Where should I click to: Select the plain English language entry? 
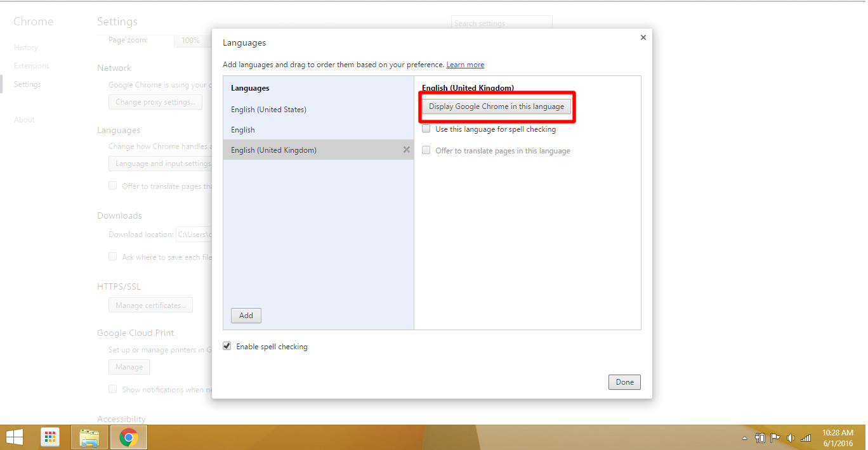coord(318,130)
